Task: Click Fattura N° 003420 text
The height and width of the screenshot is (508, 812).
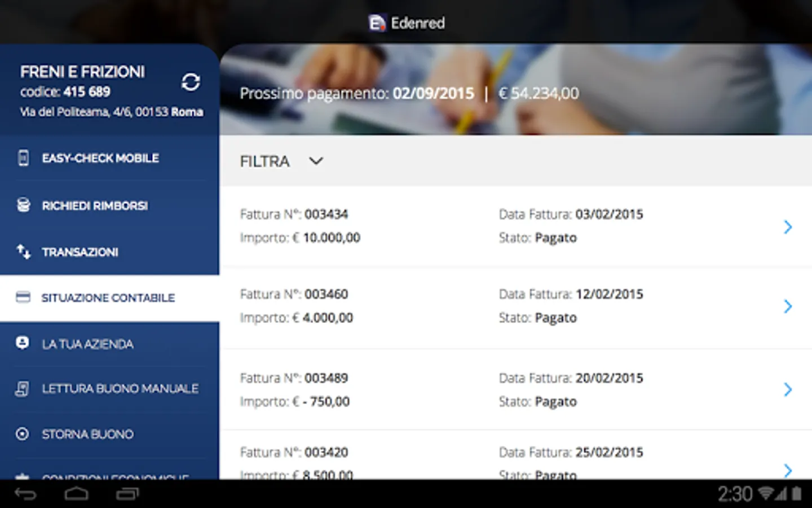Action: point(294,452)
